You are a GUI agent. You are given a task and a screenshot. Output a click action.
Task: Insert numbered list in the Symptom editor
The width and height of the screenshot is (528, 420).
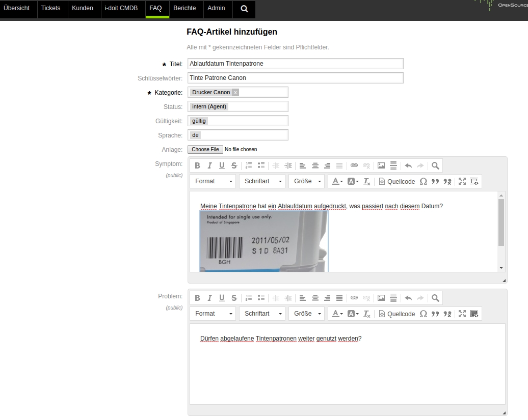(249, 165)
